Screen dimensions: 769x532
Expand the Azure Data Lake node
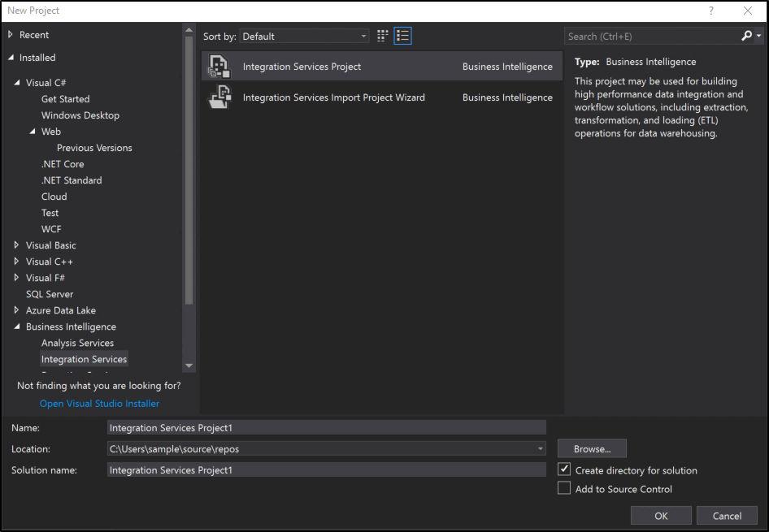coord(15,309)
